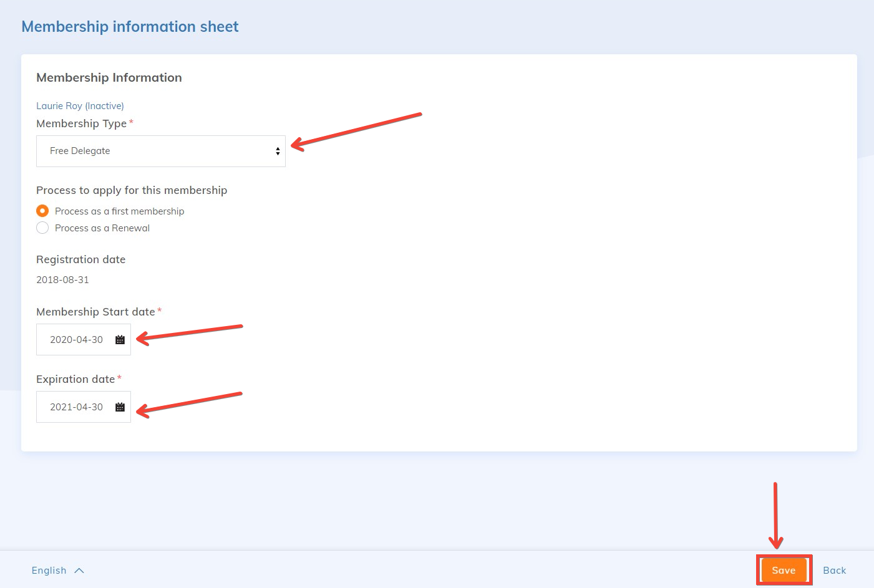The height and width of the screenshot is (588, 874).
Task: Select Process as a first membership
Action: [42, 211]
